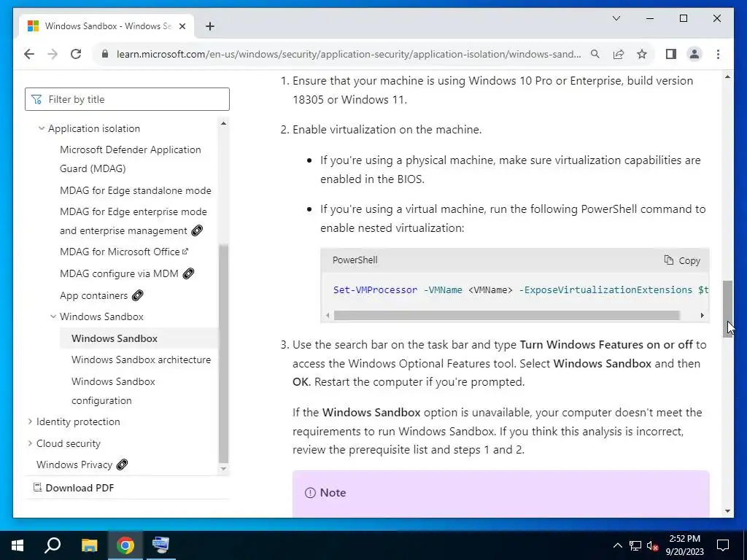This screenshot has height=560, width=747.
Task: Click the Set-VMProcessor command text
Action: [x=375, y=290]
